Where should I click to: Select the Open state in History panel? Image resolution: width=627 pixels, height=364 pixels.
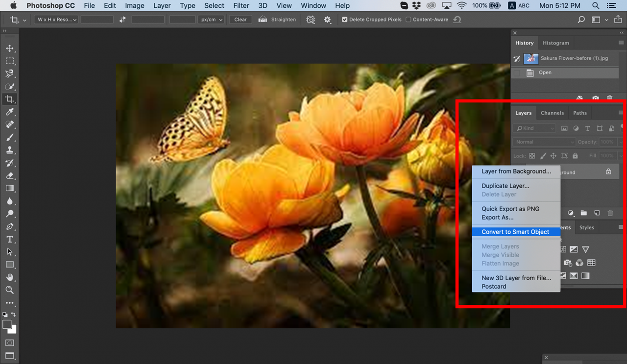pyautogui.click(x=545, y=73)
